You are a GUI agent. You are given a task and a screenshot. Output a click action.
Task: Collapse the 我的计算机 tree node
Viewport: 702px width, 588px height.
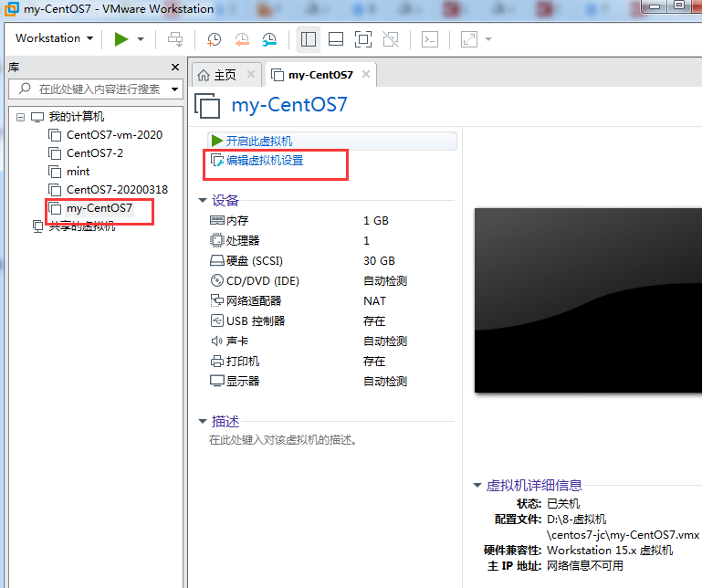[x=21, y=118]
